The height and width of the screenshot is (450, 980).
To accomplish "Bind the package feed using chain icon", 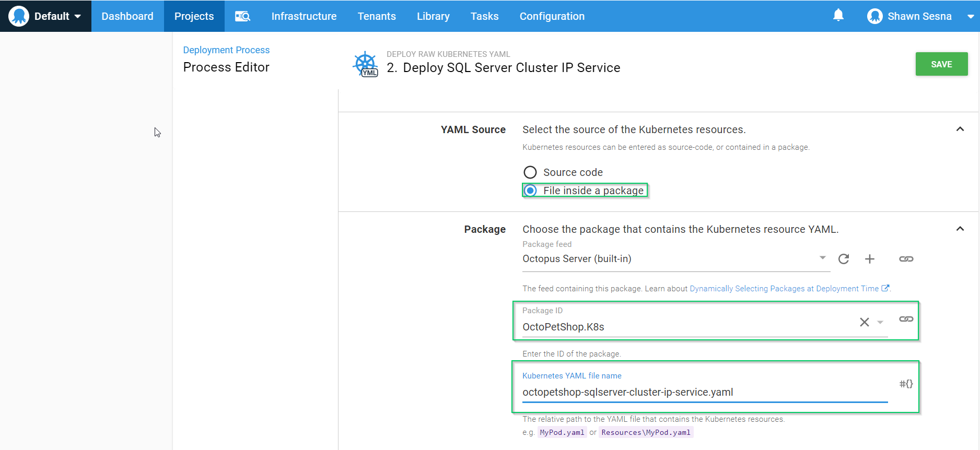I will point(906,259).
